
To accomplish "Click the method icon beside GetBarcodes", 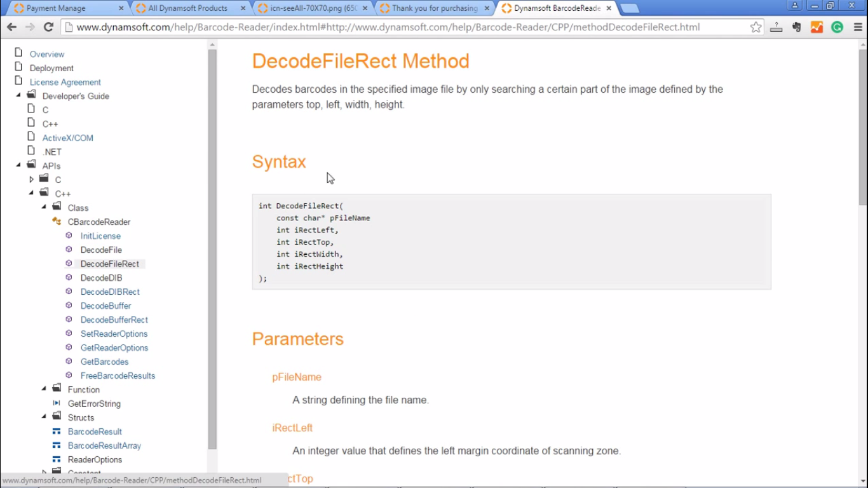I will click(69, 361).
